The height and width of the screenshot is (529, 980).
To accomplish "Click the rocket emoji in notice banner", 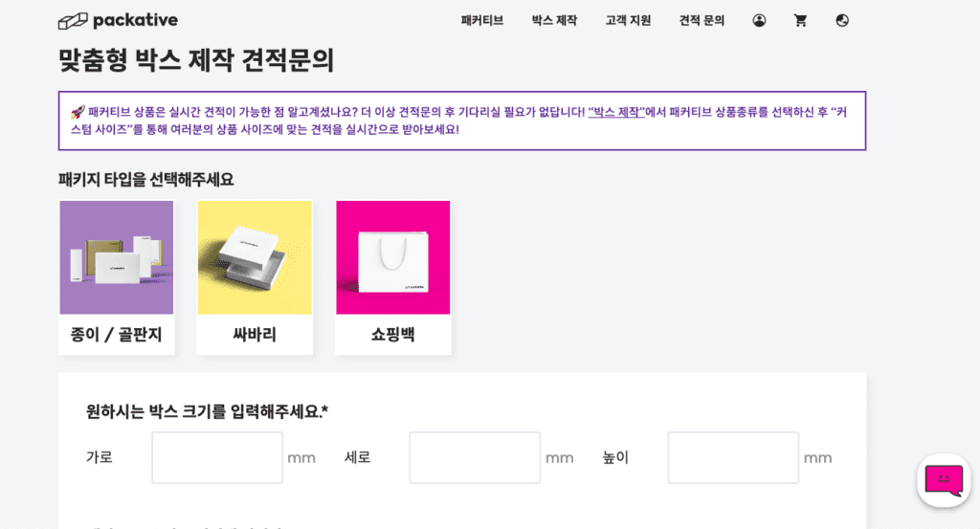I will click(78, 113).
